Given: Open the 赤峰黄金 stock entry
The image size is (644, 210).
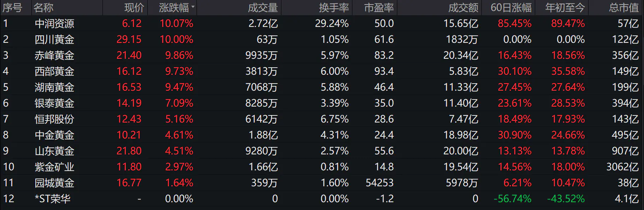Looking at the screenshot, I should pos(54,56).
